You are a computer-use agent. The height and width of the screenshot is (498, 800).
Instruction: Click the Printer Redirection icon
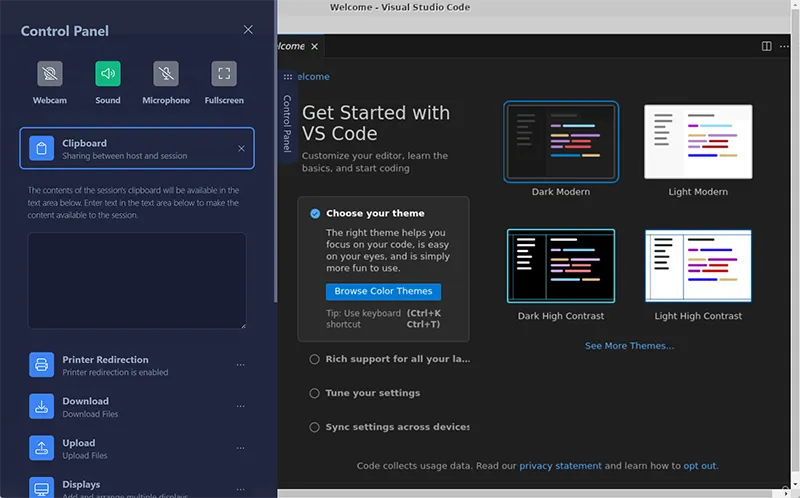click(x=42, y=365)
